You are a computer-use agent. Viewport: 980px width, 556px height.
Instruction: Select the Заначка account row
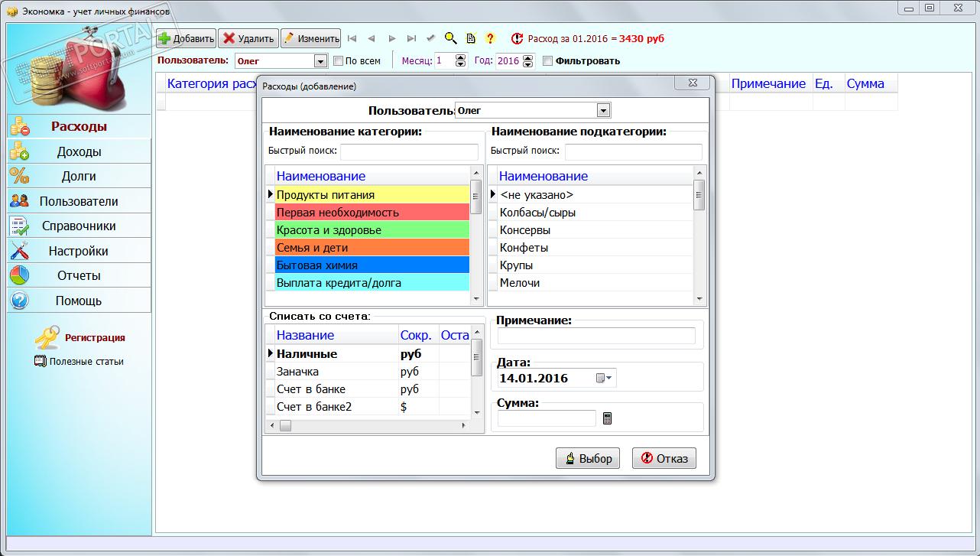[372, 372]
